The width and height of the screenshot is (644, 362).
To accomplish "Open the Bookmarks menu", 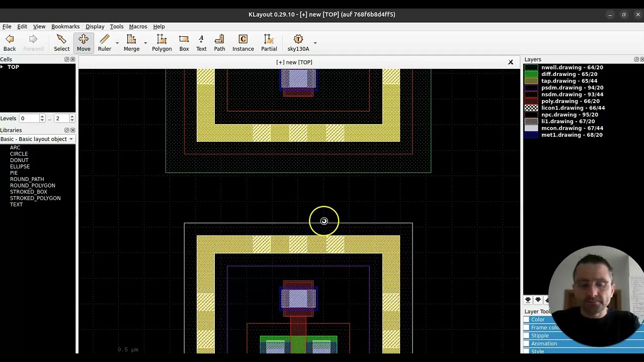I will (x=65, y=26).
